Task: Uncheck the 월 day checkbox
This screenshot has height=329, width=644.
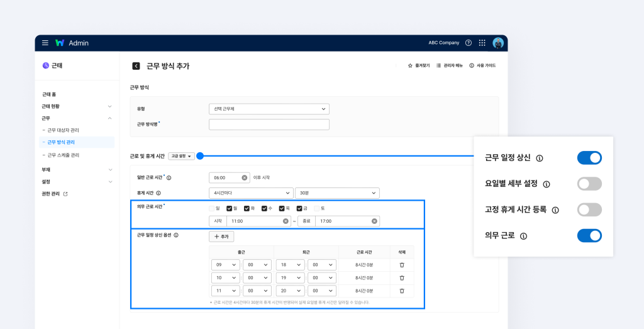Action: tap(229, 208)
